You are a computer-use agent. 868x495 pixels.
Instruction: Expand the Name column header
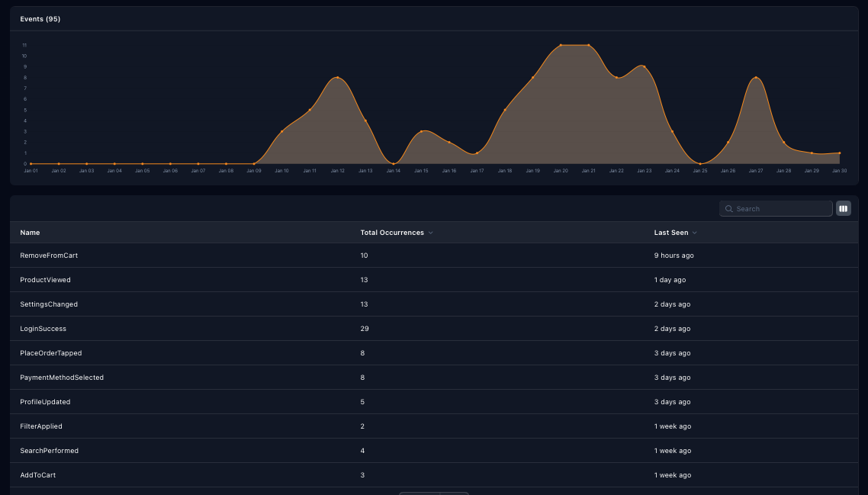(30, 233)
